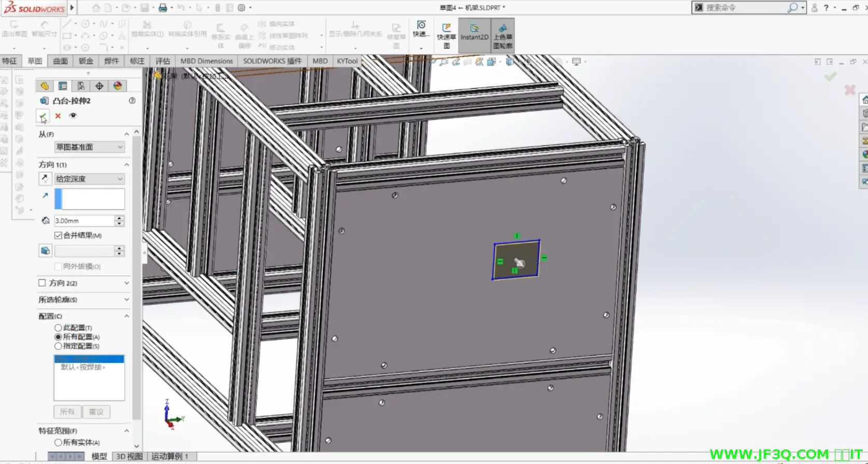Select 此配置 radio button
This screenshot has height=464, width=868.
coord(58,328)
